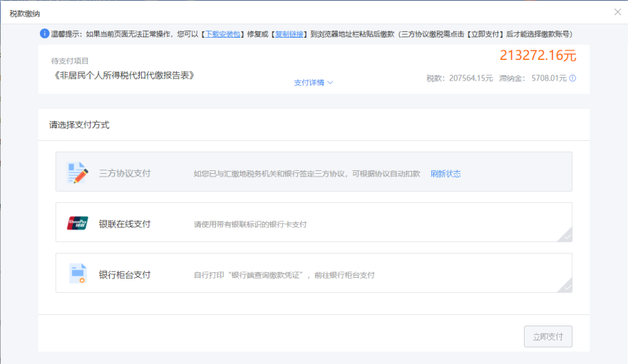Select 三方协议支付 payment method
Viewport: 628px width, 364px height.
click(x=125, y=173)
